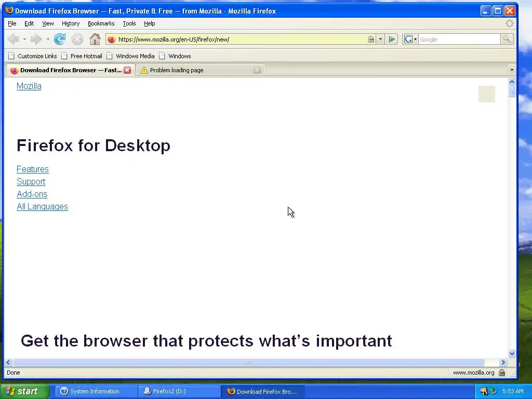This screenshot has width=532, height=399.
Task: Open the Google search engine selector
Action: click(x=410, y=39)
